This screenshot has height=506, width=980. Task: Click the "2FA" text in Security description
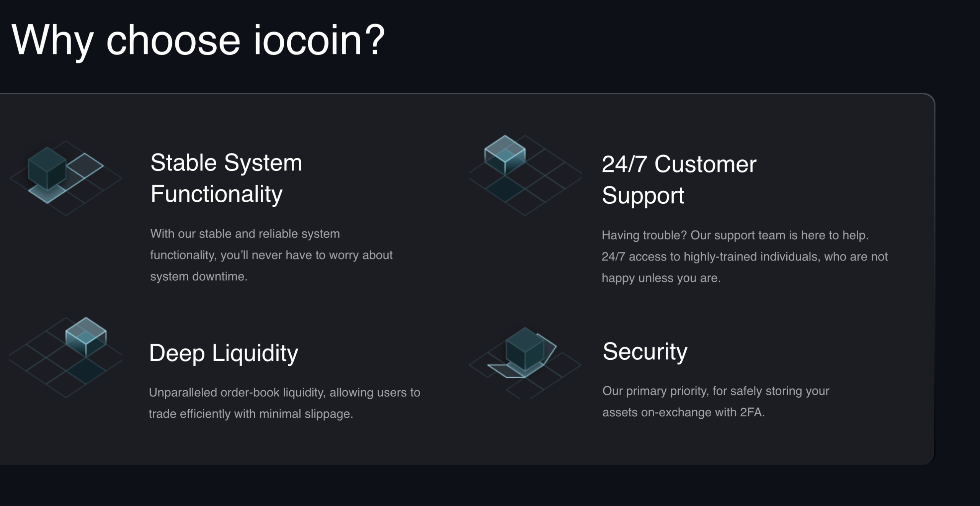tap(752, 412)
